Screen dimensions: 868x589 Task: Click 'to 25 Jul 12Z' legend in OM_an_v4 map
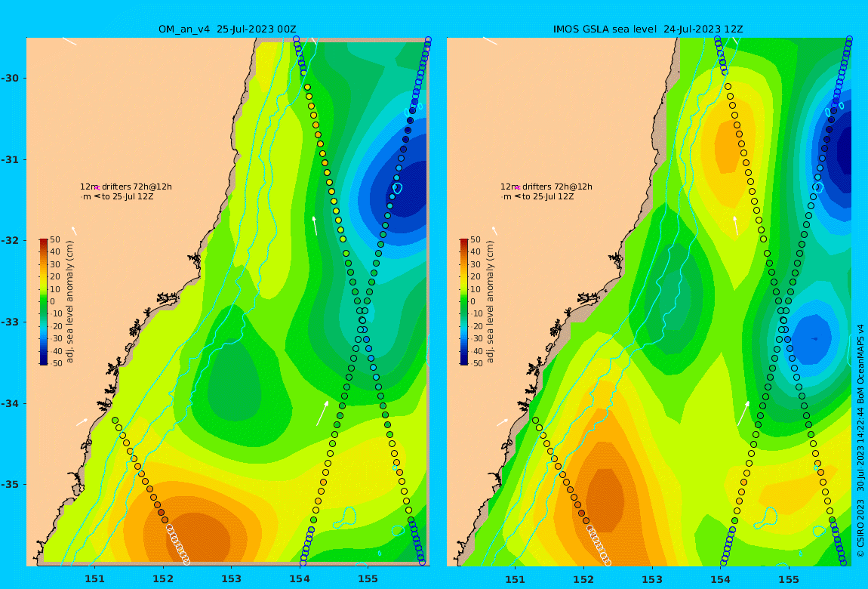click(x=128, y=196)
